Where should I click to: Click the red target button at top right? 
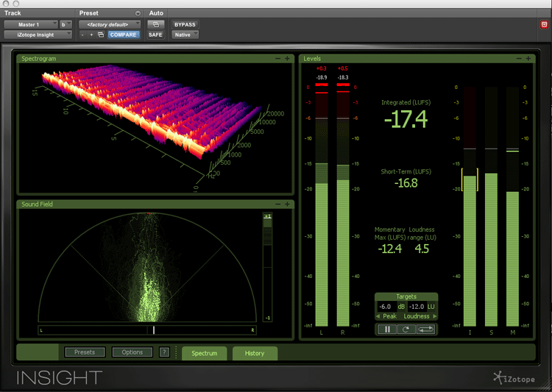[544, 24]
